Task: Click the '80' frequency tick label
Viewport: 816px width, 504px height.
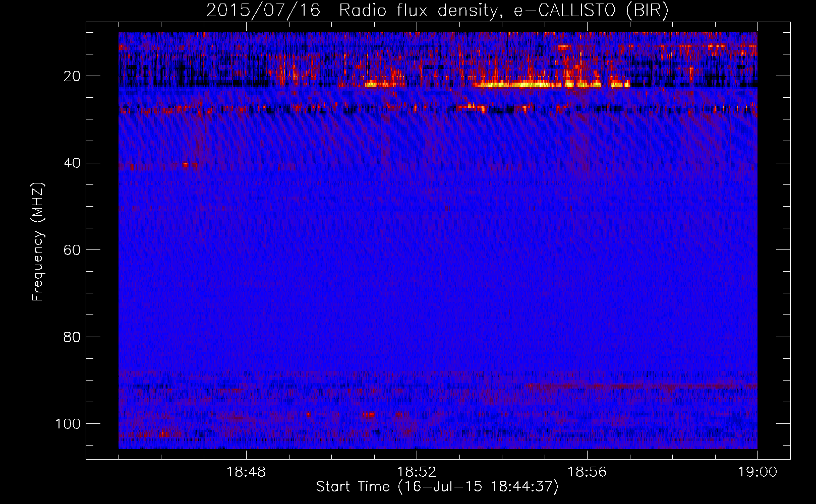Action: coord(73,337)
